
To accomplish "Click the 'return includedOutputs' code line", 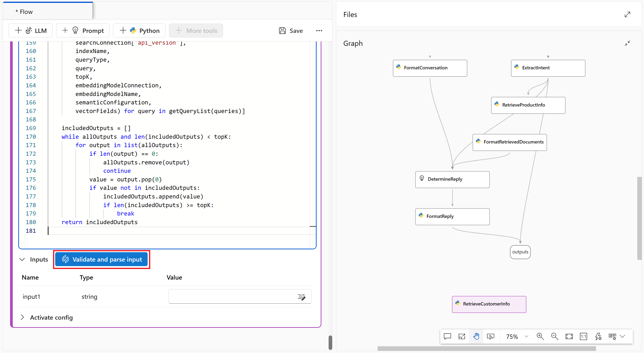I will 100,222.
